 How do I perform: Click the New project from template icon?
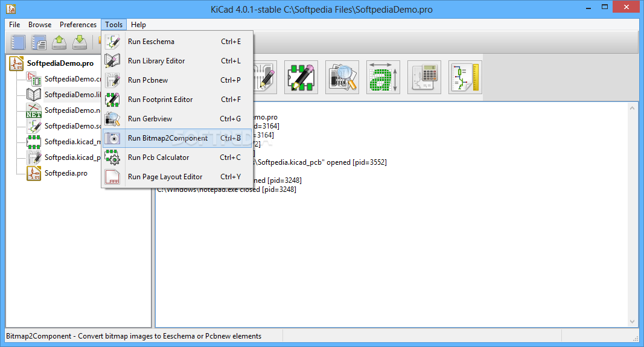pyautogui.click(x=39, y=42)
